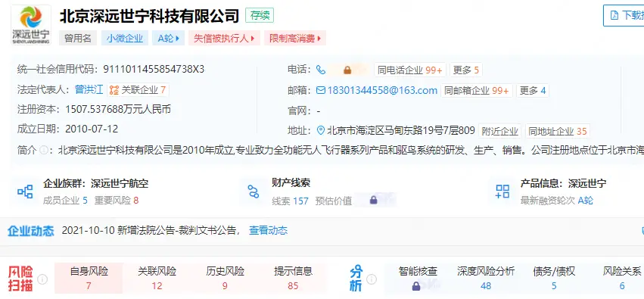Click the 企业族群 hierarchy icon
Viewport: 644px width, 299px height.
(x=25, y=192)
